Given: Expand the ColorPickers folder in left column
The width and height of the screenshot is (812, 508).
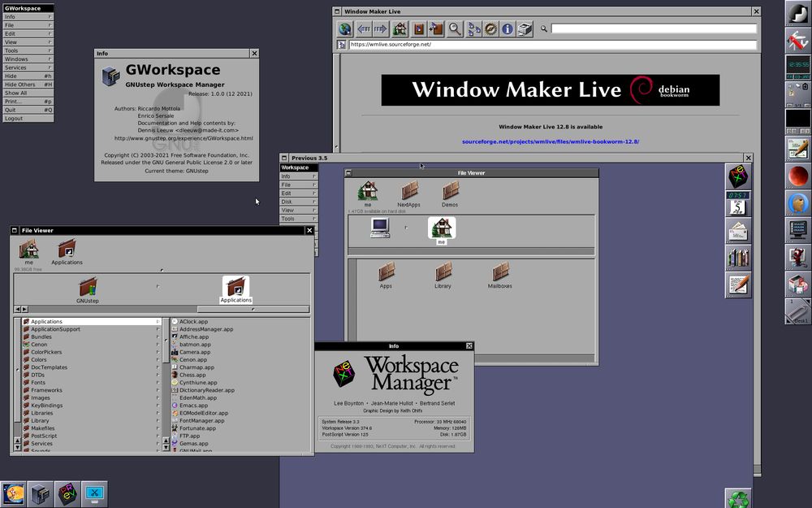Looking at the screenshot, I should point(158,352).
